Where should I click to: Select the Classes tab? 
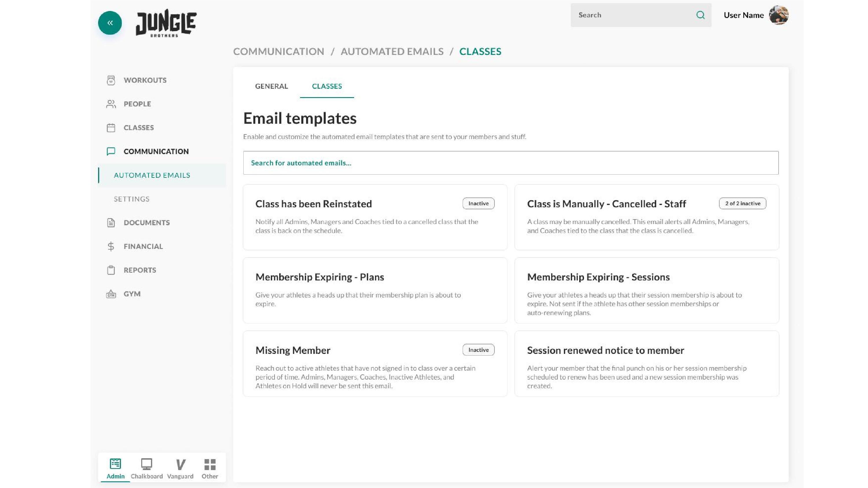326,86
